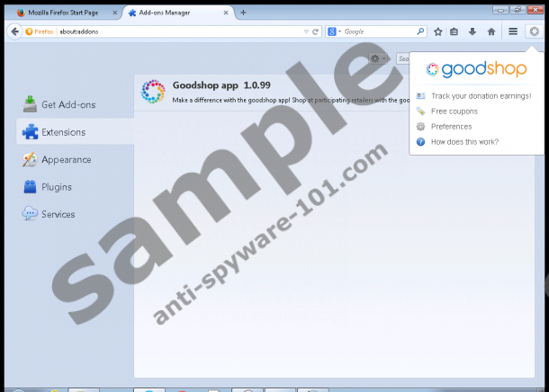Select the Get Add-ons category
This screenshot has height=392, width=549.
tap(67, 104)
